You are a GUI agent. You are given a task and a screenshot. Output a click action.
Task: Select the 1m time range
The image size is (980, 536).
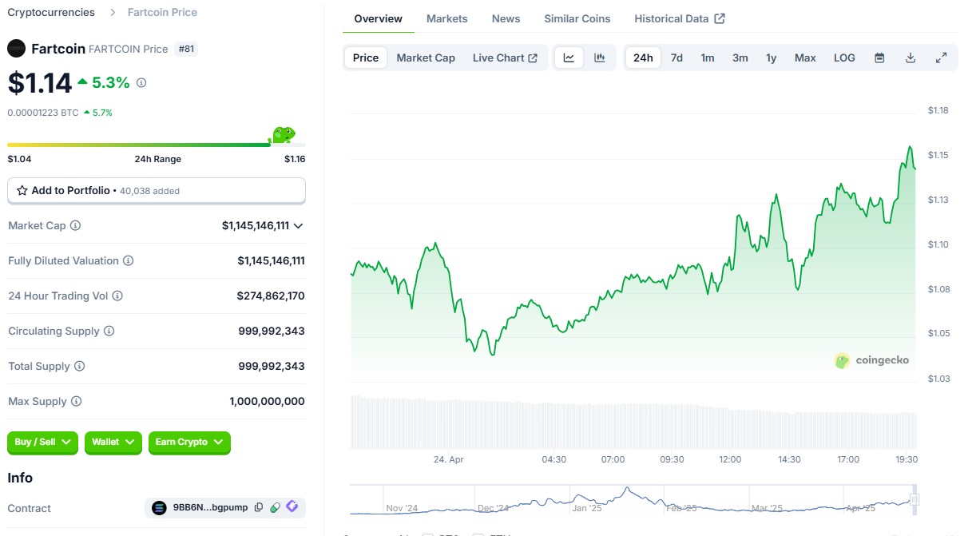pos(708,58)
